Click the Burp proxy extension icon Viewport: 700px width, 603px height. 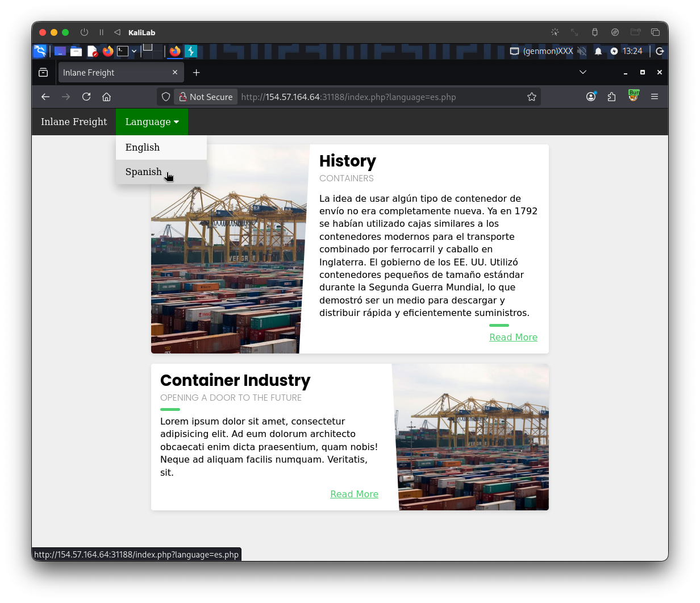[634, 96]
